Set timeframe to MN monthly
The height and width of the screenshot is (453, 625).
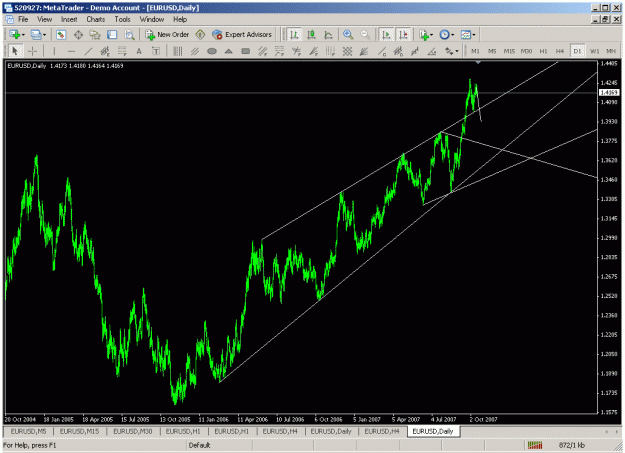[x=611, y=51]
